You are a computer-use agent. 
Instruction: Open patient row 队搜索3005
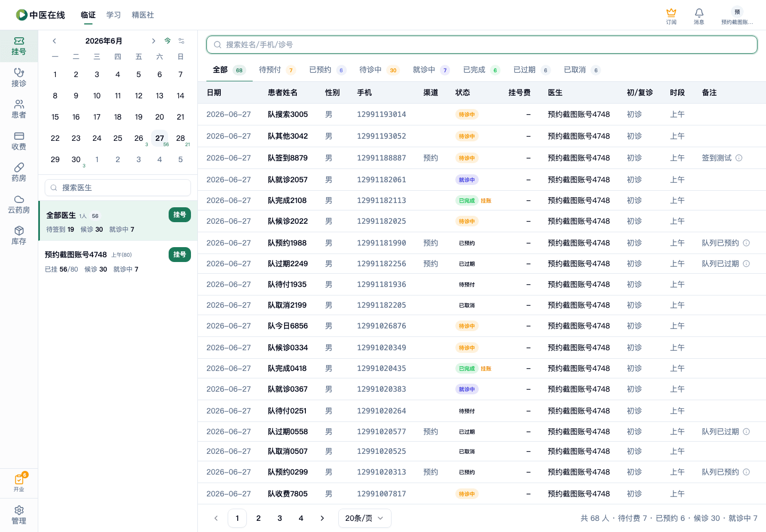[482, 114]
